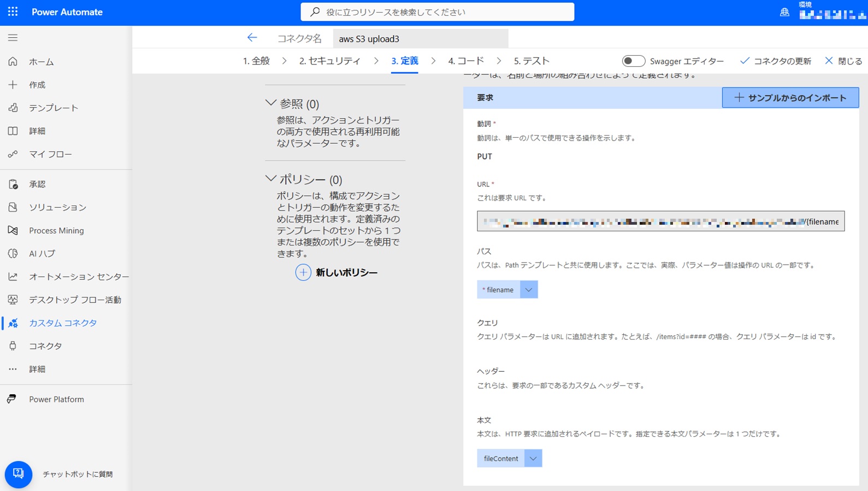
Task: Select the マイ フロー flow icon
Action: (x=13, y=154)
